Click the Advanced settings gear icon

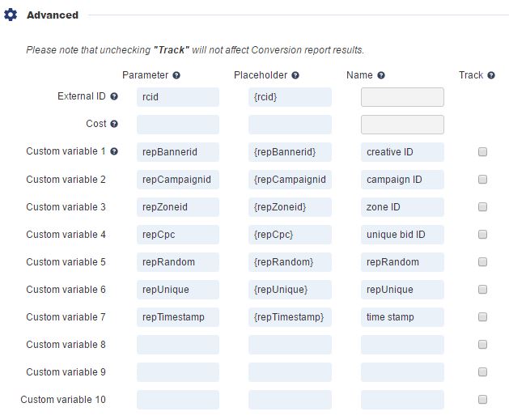pos(11,15)
